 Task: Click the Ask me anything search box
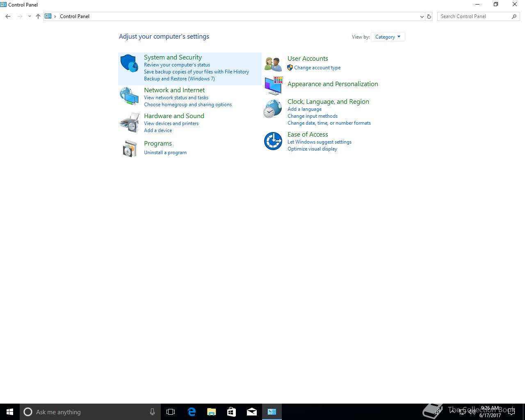point(90,412)
